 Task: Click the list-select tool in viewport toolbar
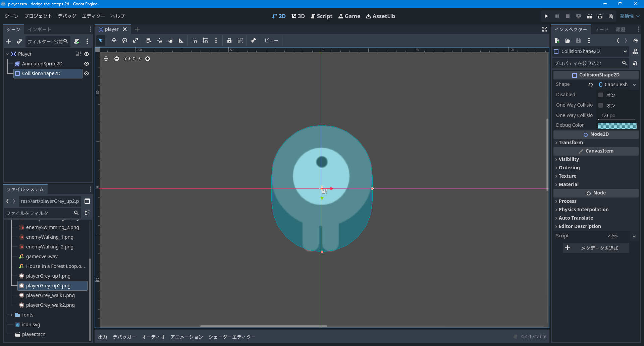(149, 41)
